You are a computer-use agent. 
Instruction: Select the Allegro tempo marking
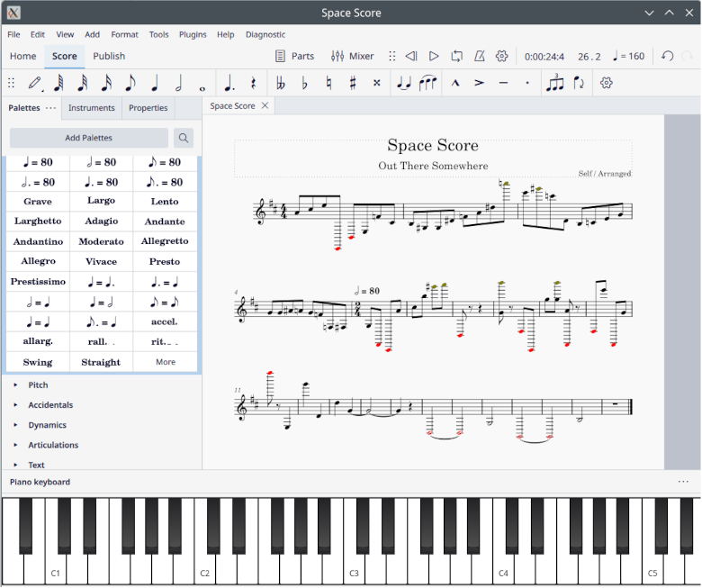point(38,261)
